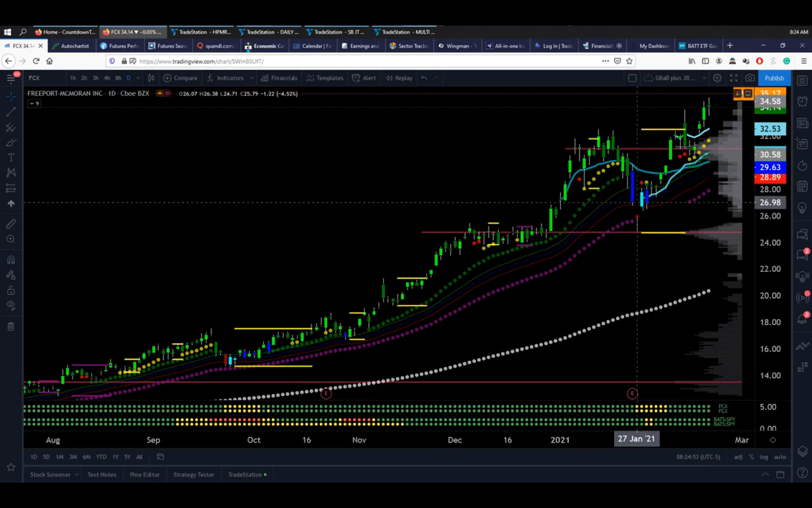
Task: Take a chart snapshot with camera icon
Action: pos(750,78)
